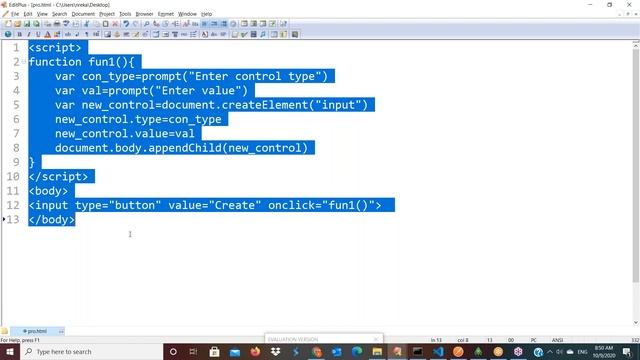Insert a table with the HTML toolbar icon
The width and height of the screenshot is (640, 360).
click(156, 34)
